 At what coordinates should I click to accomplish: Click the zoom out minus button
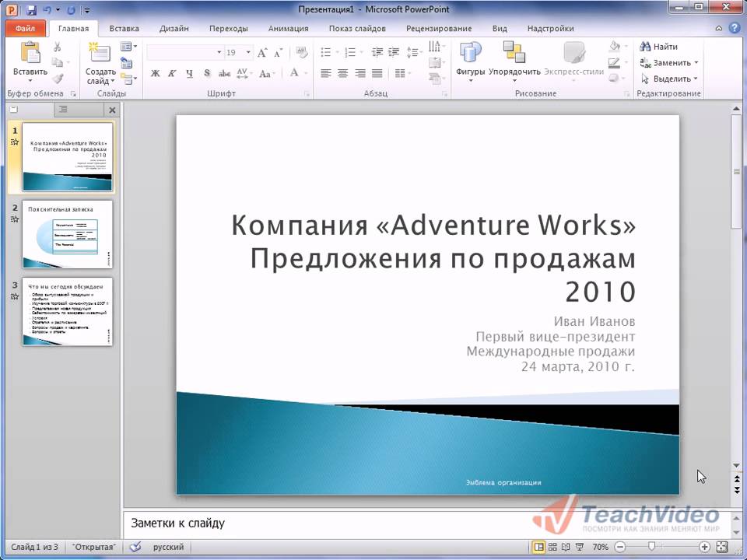pos(620,547)
